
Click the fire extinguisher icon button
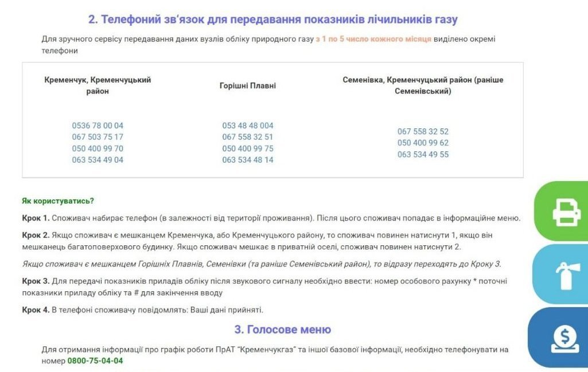point(565,274)
